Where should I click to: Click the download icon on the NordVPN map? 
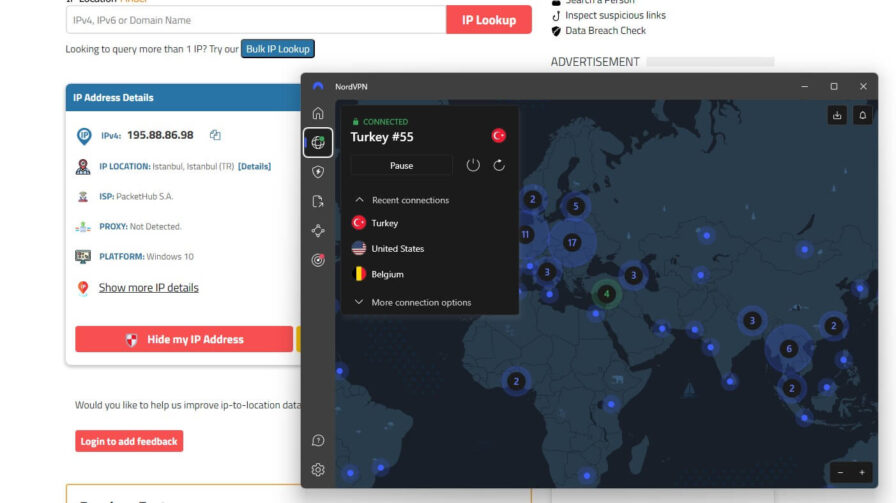837,115
